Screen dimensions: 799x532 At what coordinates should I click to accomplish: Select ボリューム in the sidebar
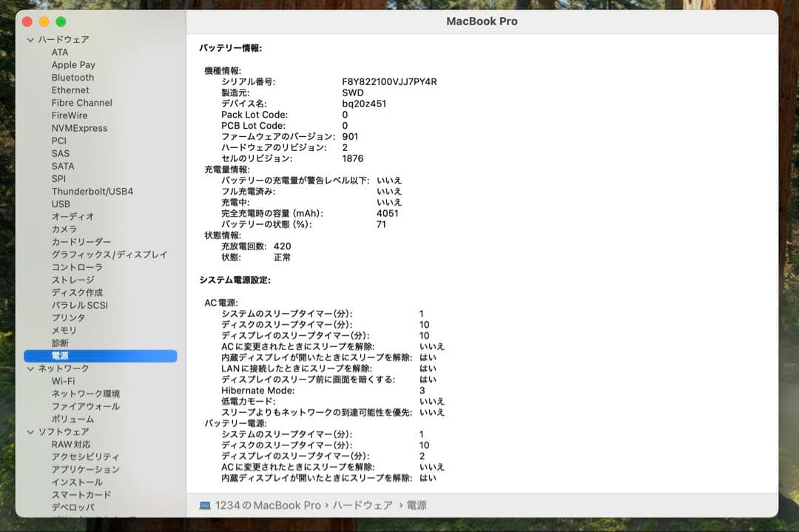73,420
